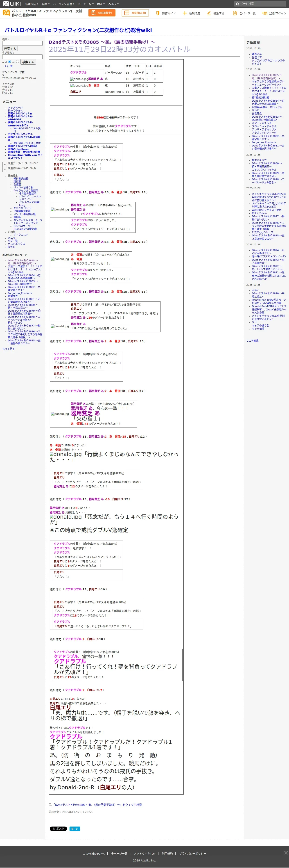The width and height of the screenshot is (289, 868).
Task: Open リルビ in update history
Action: pyautogui.click(x=256, y=110)
